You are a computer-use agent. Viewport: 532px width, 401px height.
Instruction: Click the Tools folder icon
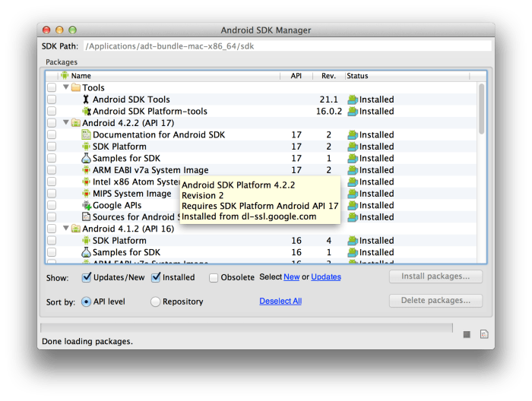click(76, 88)
